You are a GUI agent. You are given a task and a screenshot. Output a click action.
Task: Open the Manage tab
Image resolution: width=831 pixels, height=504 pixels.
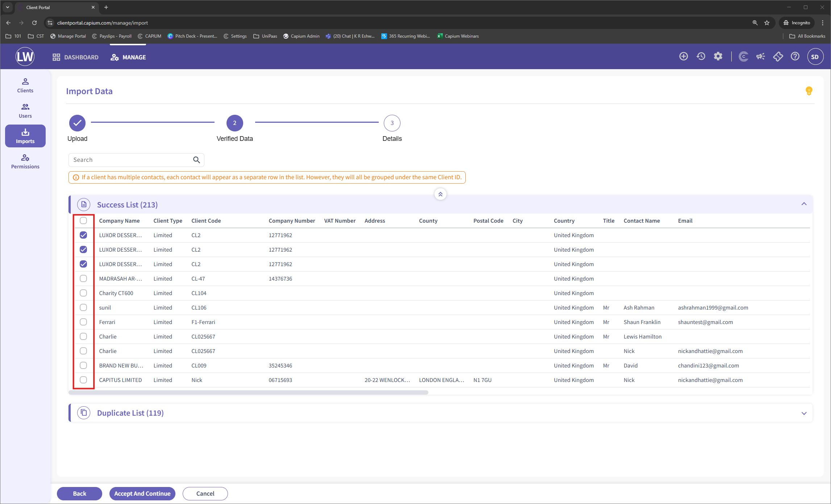[x=128, y=57]
